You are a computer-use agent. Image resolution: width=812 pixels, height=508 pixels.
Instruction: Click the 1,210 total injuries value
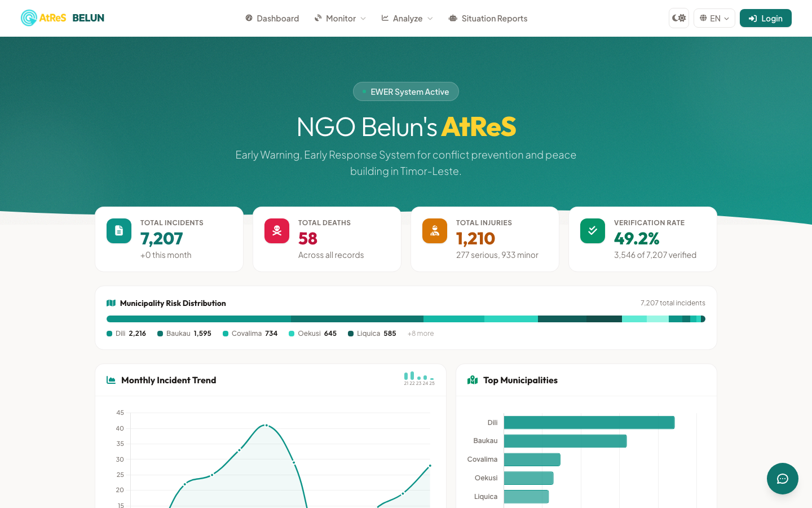tap(475, 239)
